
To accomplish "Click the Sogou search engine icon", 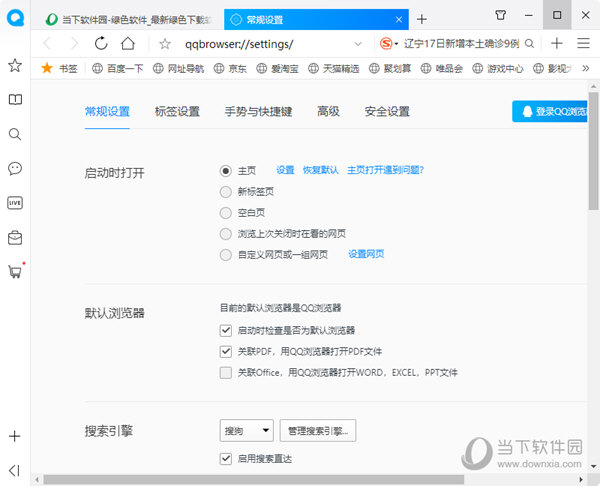I will tap(386, 44).
